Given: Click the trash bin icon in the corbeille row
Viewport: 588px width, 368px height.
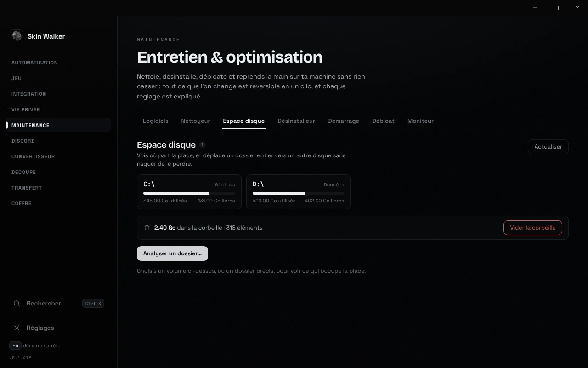Looking at the screenshot, I should click(147, 228).
